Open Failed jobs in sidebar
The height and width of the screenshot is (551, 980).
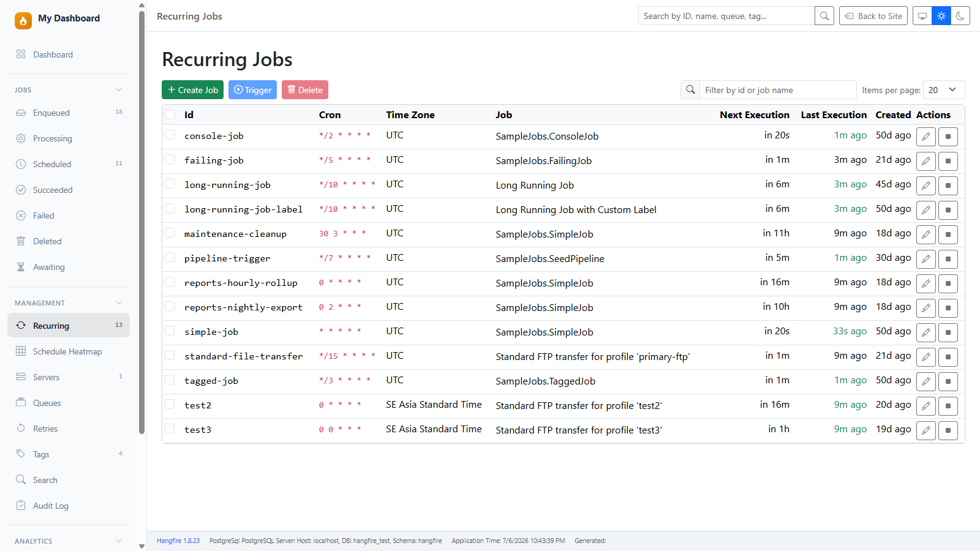[x=69, y=216]
